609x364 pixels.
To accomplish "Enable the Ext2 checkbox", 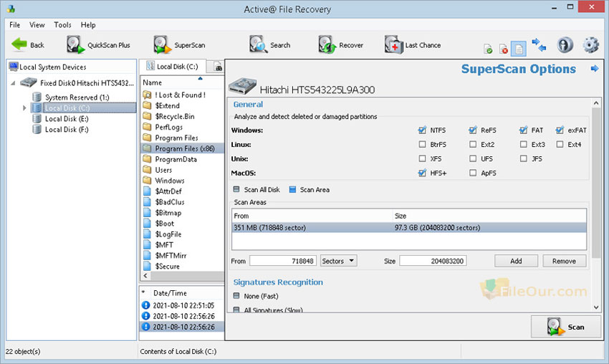I will 473,144.
